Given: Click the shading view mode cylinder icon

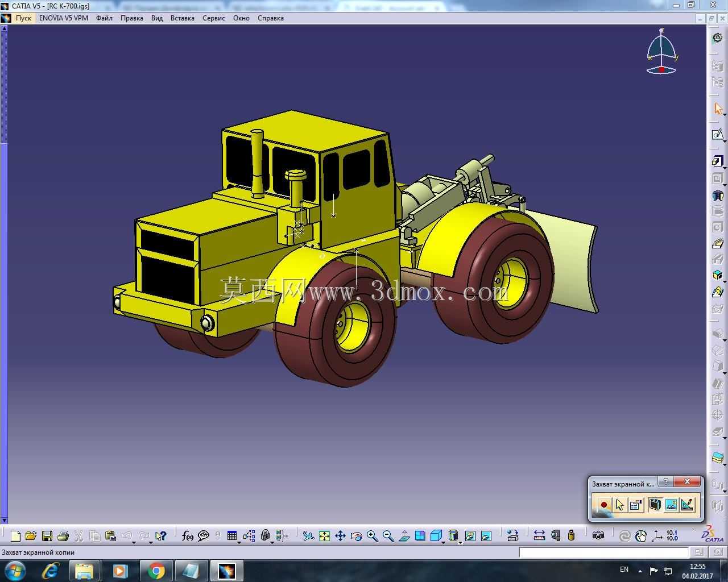Looking at the screenshot, I should coord(453,535).
